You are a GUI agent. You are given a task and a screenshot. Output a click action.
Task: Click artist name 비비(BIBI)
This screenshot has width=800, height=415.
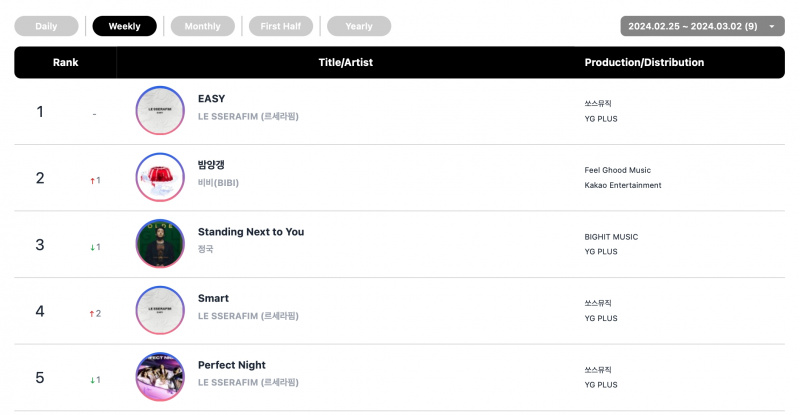tap(218, 183)
